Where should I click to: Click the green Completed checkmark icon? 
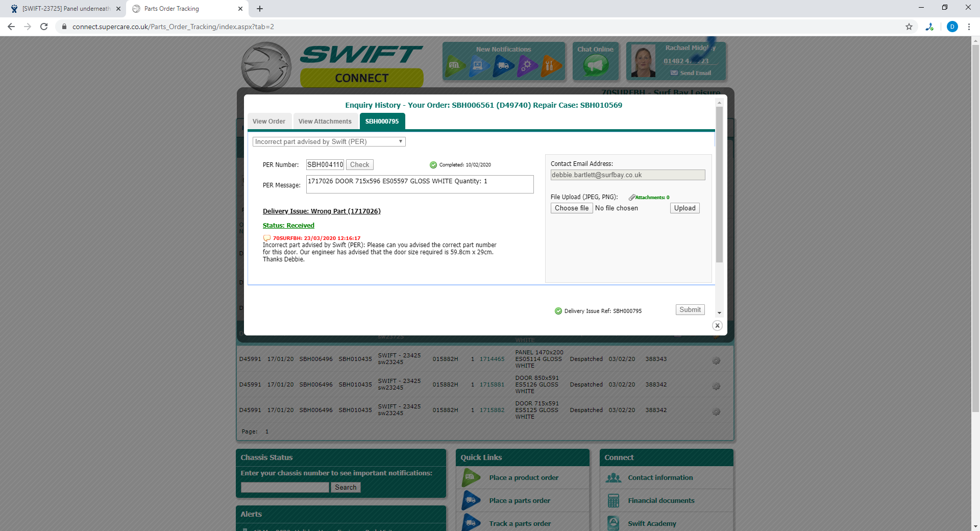point(433,165)
